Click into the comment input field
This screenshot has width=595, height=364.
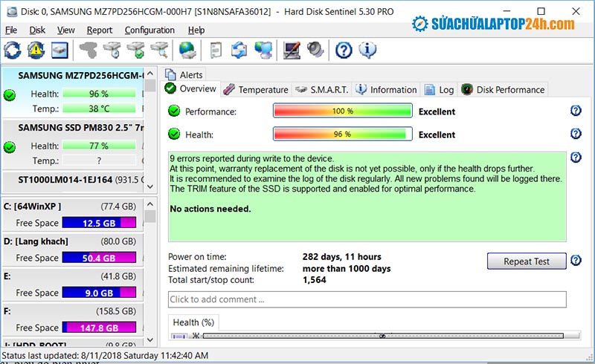pyautogui.click(x=367, y=299)
